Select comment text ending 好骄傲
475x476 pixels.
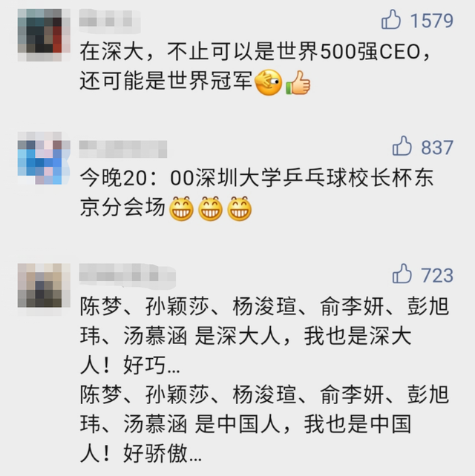pyautogui.click(x=264, y=380)
